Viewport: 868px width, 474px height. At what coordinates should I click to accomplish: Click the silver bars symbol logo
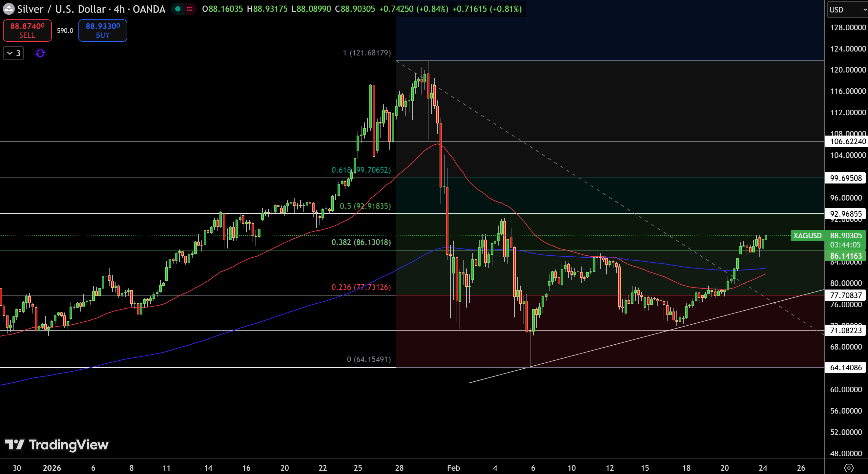pos(9,9)
